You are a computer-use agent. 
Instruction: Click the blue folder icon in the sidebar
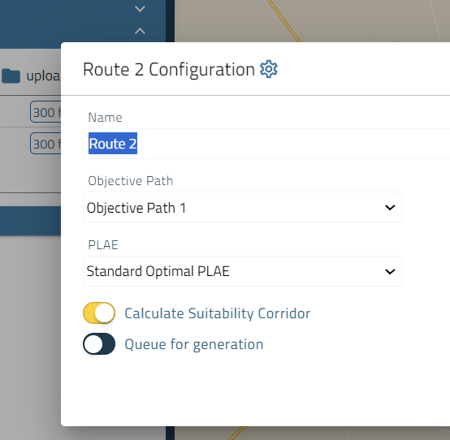pos(11,76)
